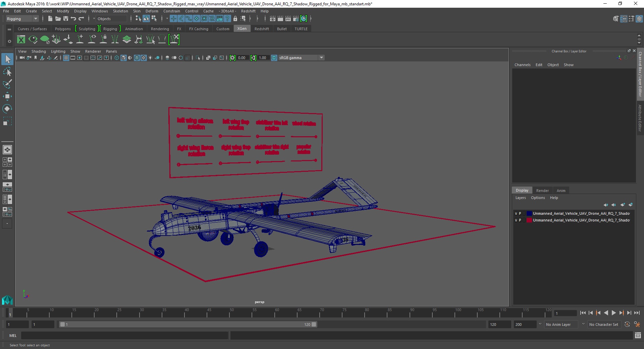The width and height of the screenshot is (644, 349).
Task: Expand the quick layout options arrow
Action: [x=7, y=223]
